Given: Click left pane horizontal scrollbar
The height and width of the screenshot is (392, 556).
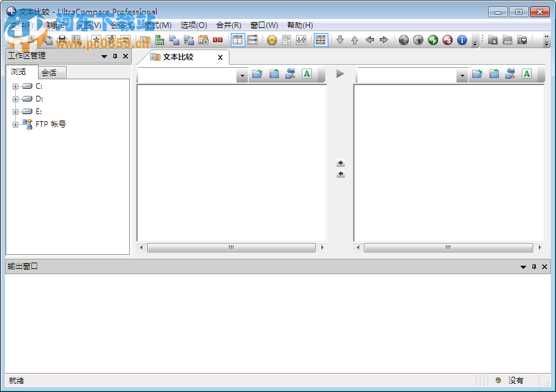Looking at the screenshot, I should tap(231, 247).
